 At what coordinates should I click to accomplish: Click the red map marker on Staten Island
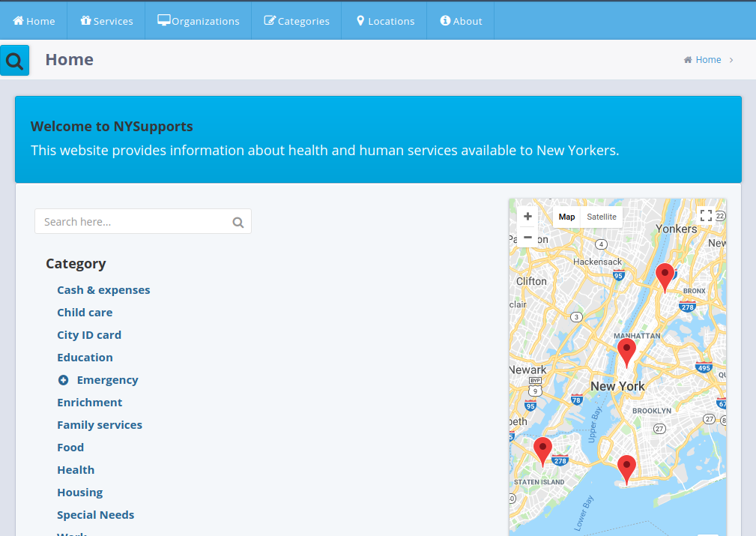tap(542, 452)
